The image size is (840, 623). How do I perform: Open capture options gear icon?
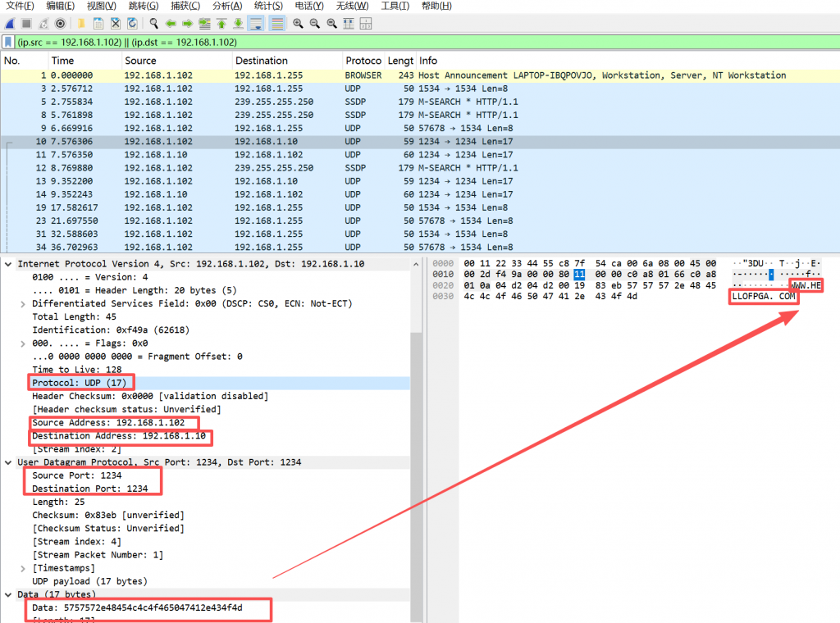pos(60,24)
